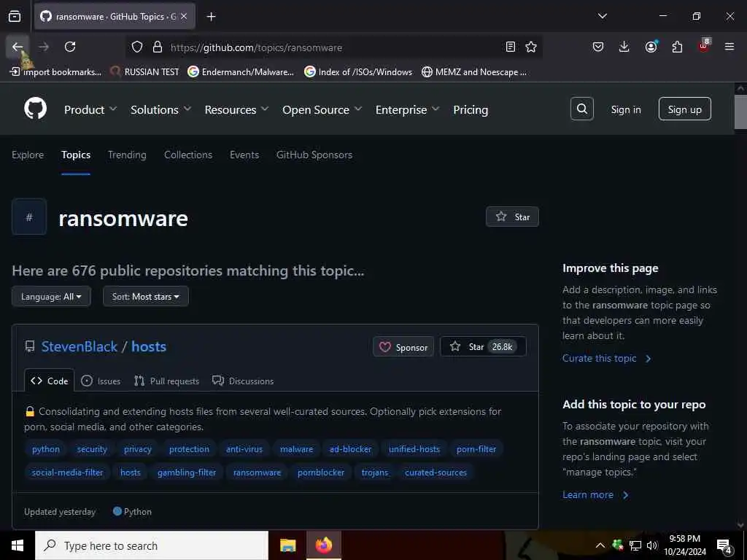
Task: Click the Type here to search box
Action: tap(152, 545)
